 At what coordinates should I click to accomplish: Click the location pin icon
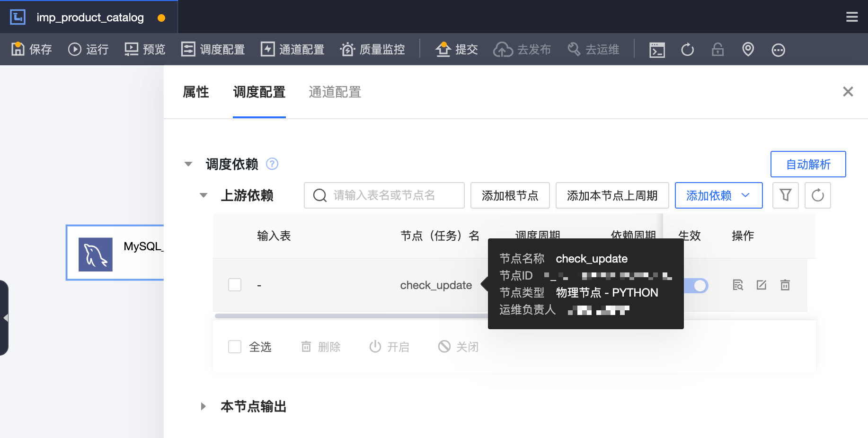(x=748, y=49)
